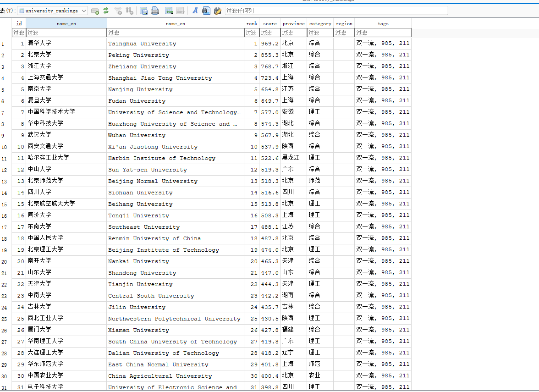The image size is (539, 392).
Task: Focus the 'filter any column' search field
Action: pos(336,11)
